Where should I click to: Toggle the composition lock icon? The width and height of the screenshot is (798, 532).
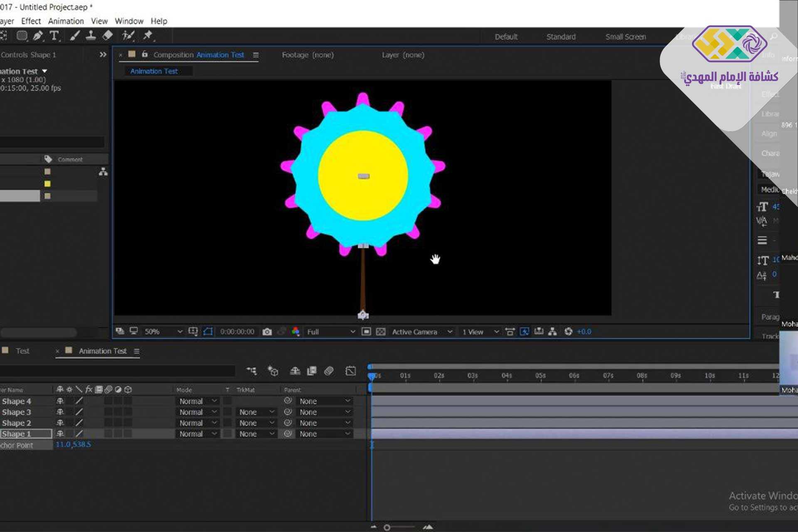tap(145, 54)
